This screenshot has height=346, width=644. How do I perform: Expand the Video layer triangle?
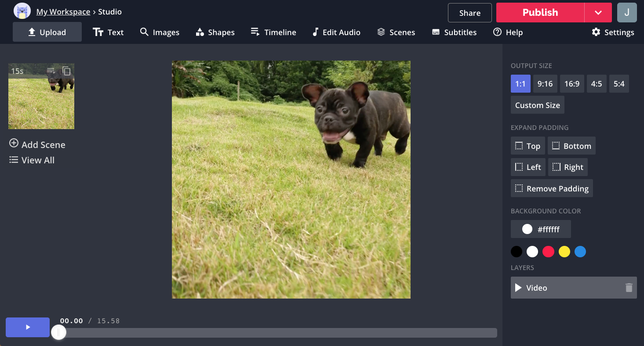tap(518, 288)
